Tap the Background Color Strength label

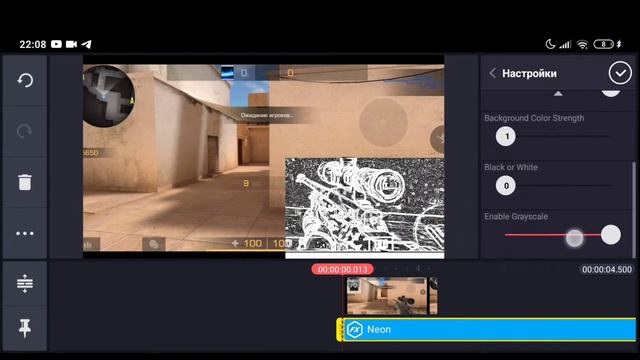tap(534, 118)
